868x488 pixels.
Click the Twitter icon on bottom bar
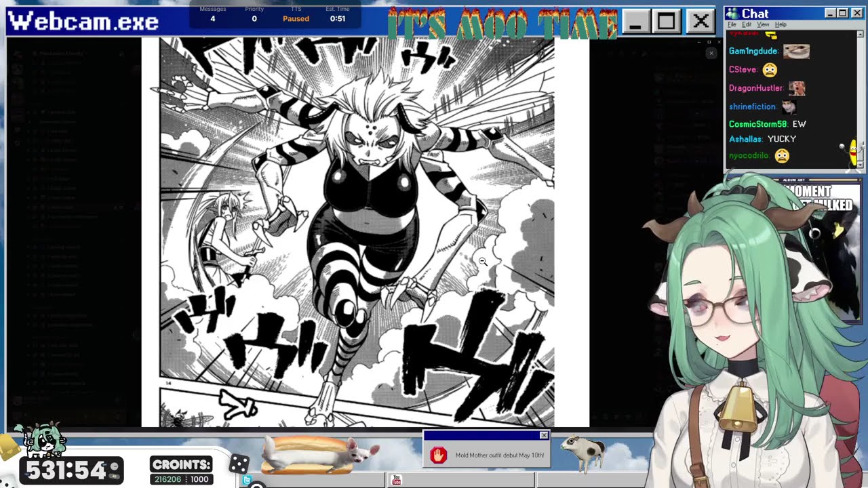point(247,480)
